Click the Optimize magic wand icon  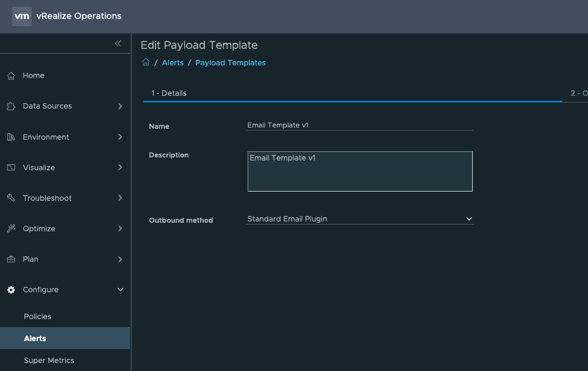pyautogui.click(x=11, y=229)
